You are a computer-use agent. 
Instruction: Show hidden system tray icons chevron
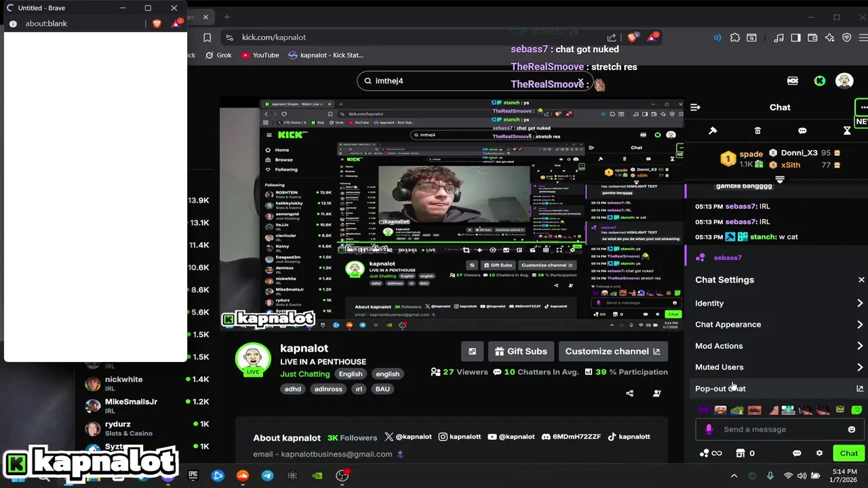pos(734,476)
